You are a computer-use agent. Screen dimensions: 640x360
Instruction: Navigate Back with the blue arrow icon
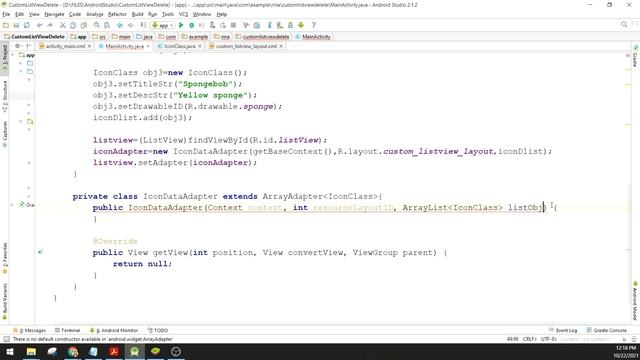(x=120, y=25)
